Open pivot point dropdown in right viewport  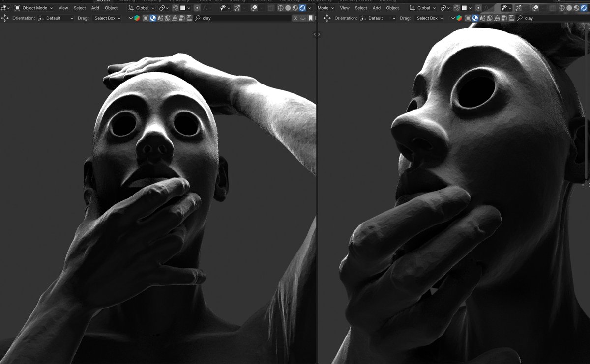pyautogui.click(x=445, y=8)
